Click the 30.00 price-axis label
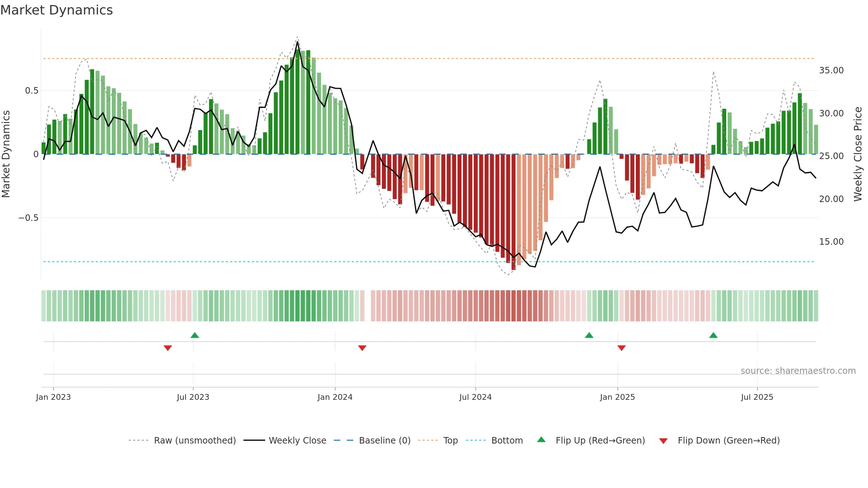 click(831, 114)
